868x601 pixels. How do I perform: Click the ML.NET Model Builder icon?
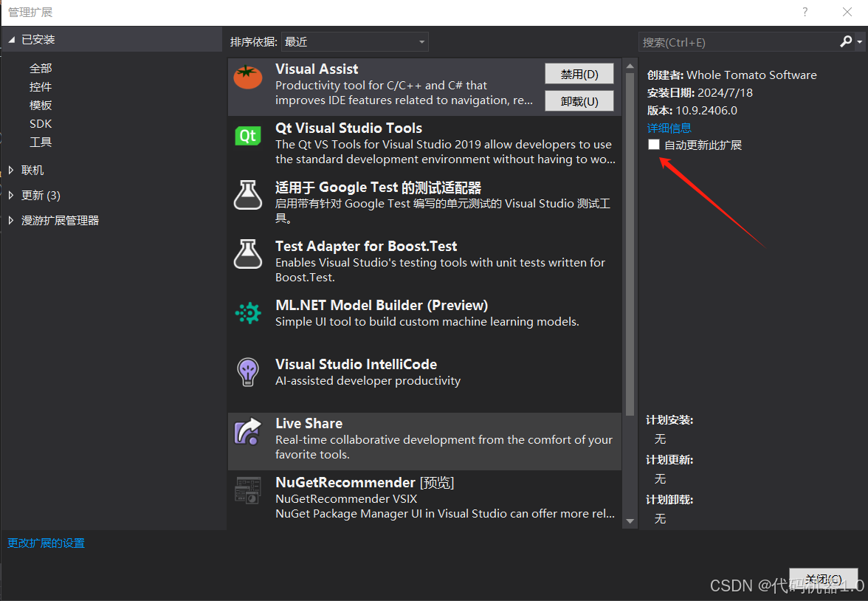coord(247,313)
